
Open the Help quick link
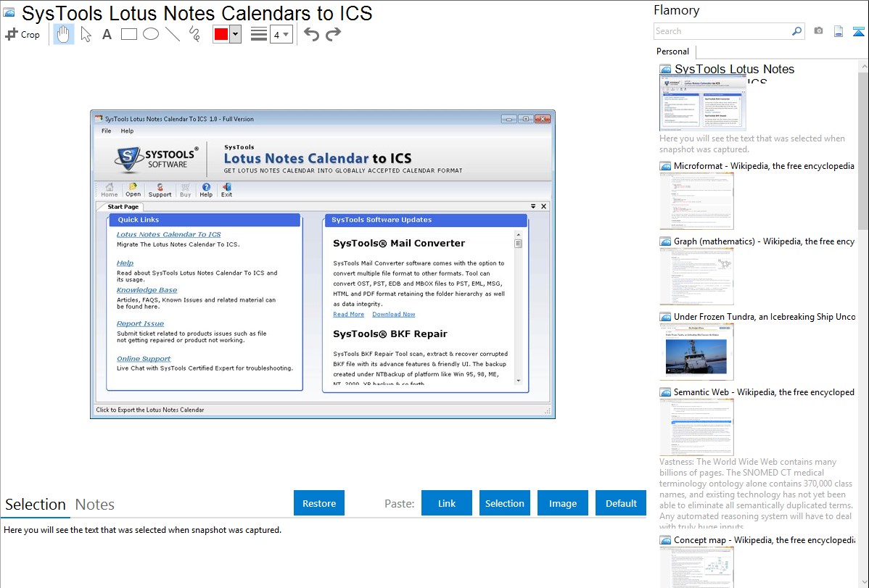point(125,263)
